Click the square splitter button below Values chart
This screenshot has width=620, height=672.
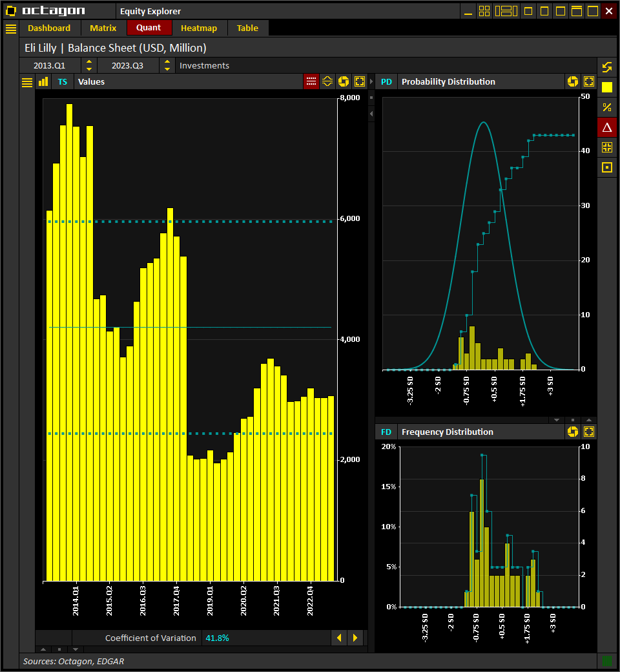(x=59, y=649)
